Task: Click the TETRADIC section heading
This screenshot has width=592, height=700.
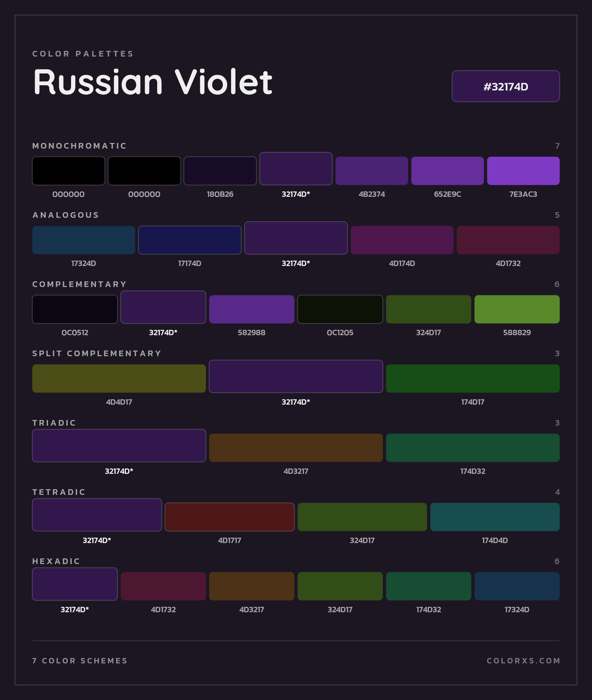Action: coord(59,492)
